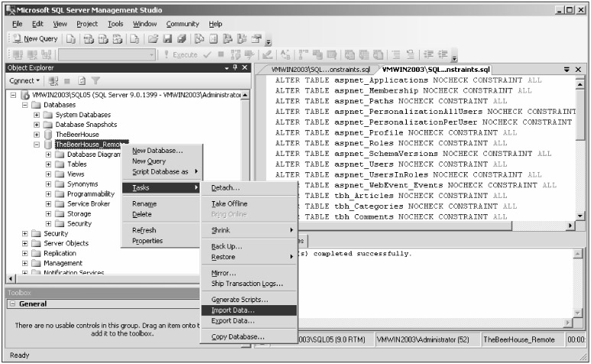Click the TheBeerHouse database cylinder icon
Viewport: 591px width, 364px height.
point(49,134)
